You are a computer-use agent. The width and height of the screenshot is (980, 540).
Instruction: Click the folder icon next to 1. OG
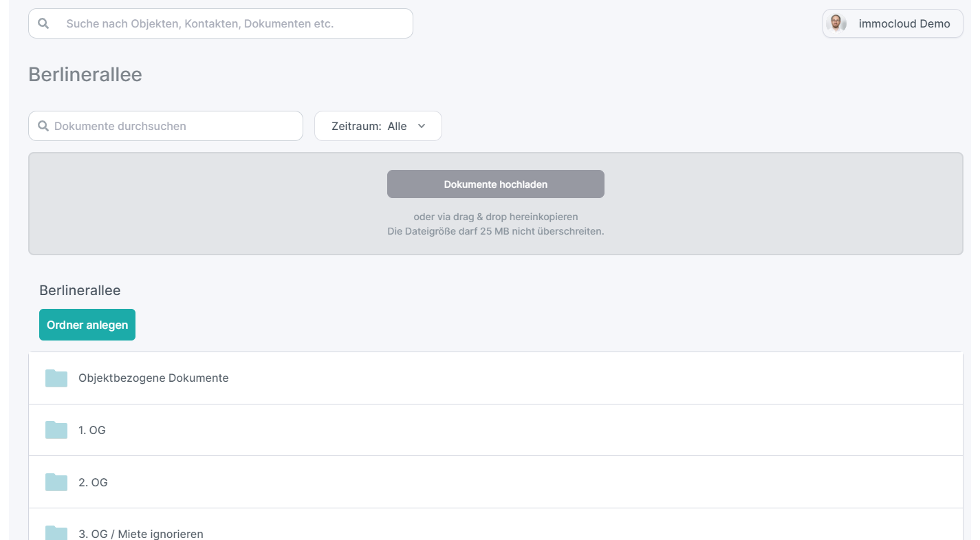[56, 430]
